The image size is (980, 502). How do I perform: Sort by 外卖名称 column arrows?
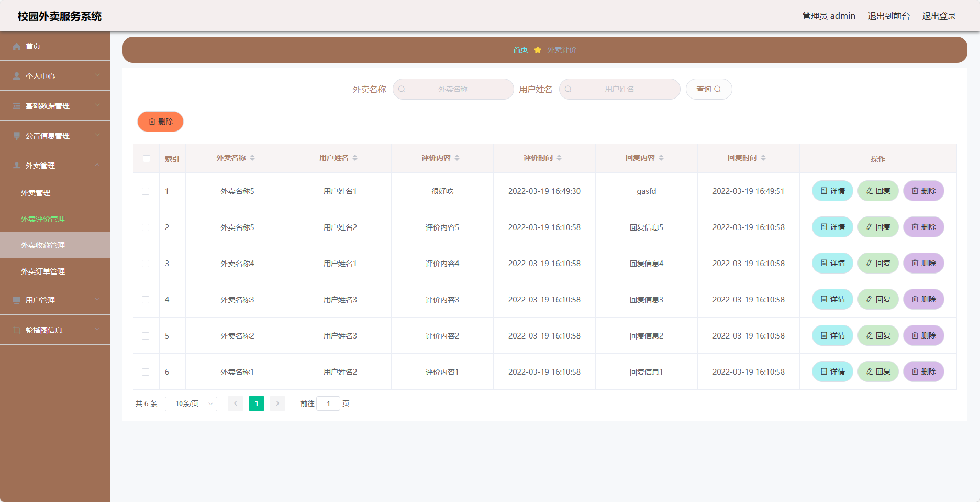click(252, 158)
